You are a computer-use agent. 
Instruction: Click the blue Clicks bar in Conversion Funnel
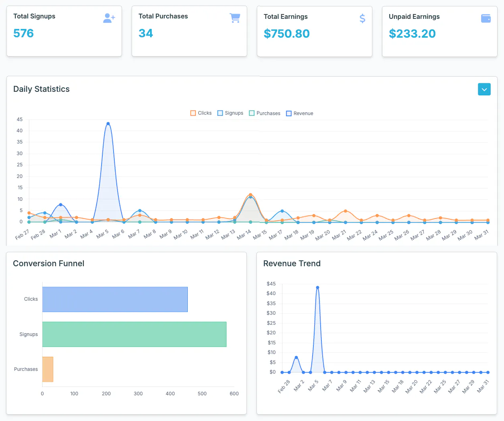pos(115,299)
